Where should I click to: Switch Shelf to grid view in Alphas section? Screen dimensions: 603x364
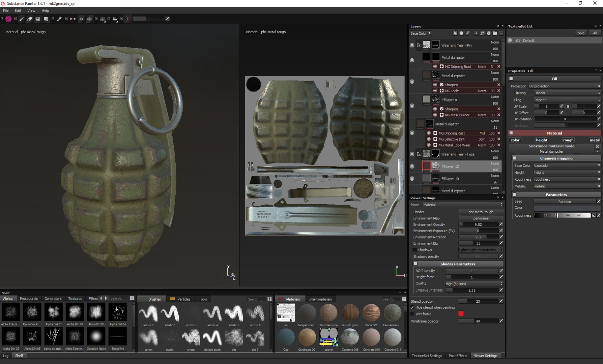[132, 298]
